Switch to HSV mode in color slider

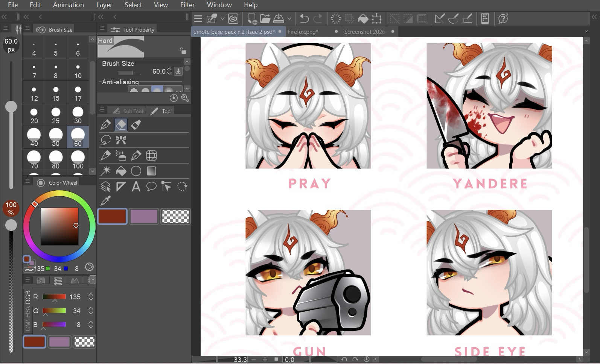coord(27,311)
